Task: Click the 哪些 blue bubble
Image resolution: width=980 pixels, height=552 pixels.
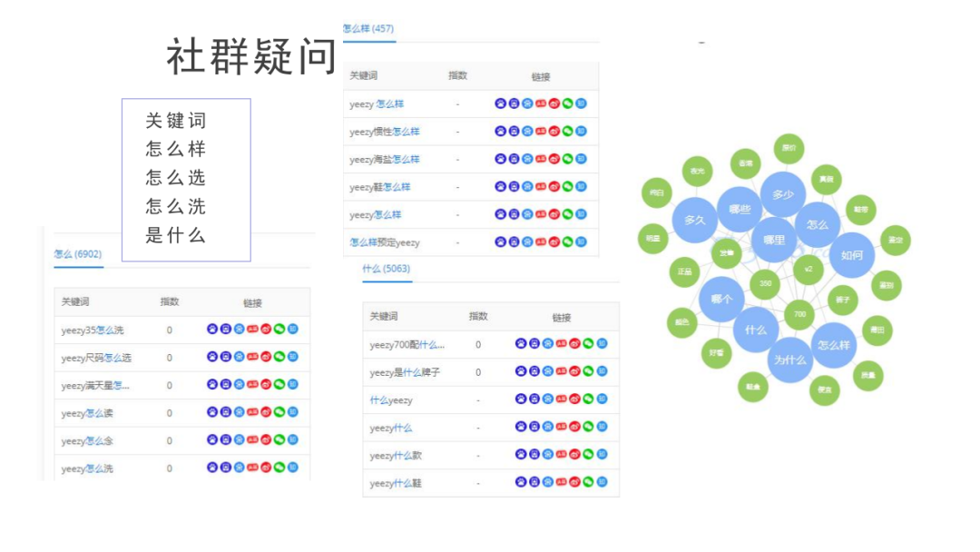Action: click(740, 210)
